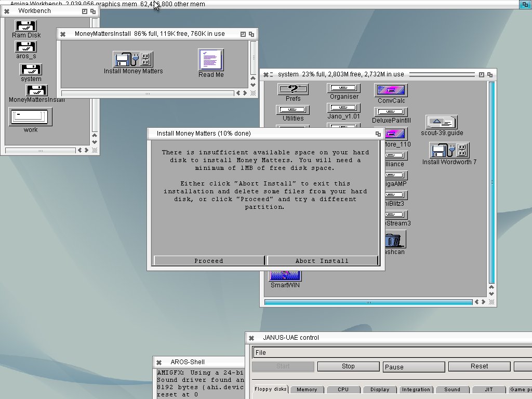Viewport: 532px width, 399px height.
Task: Open the aros_s disk icon
Action: (26, 47)
